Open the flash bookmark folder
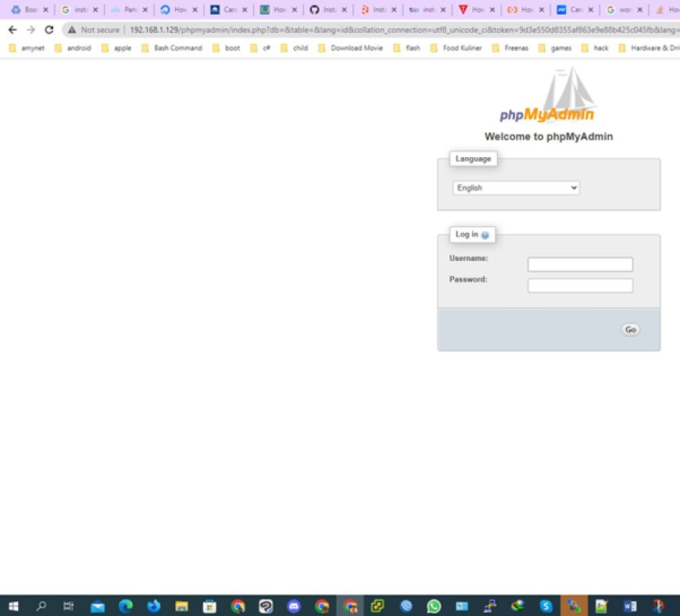The image size is (680, 616). (406, 48)
